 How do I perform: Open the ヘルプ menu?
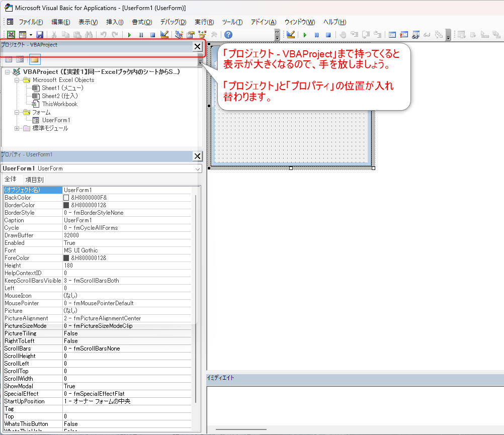coord(334,22)
